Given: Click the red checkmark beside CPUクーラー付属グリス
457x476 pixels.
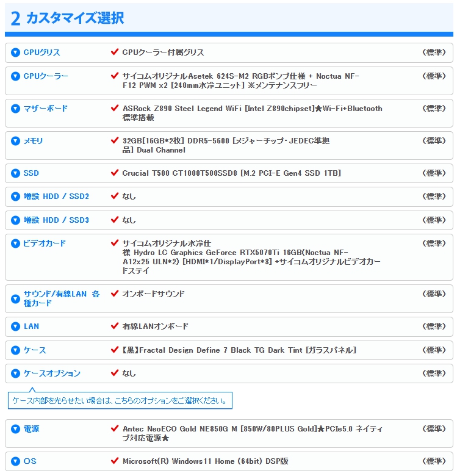Looking at the screenshot, I should point(114,52).
